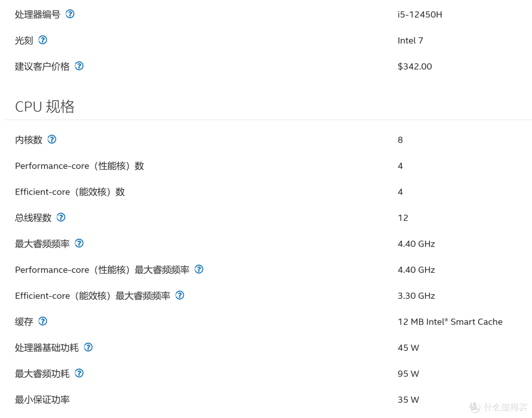Click the Intel 7 lithography value
Viewport: 532px width, 418px height.
pyautogui.click(x=410, y=41)
